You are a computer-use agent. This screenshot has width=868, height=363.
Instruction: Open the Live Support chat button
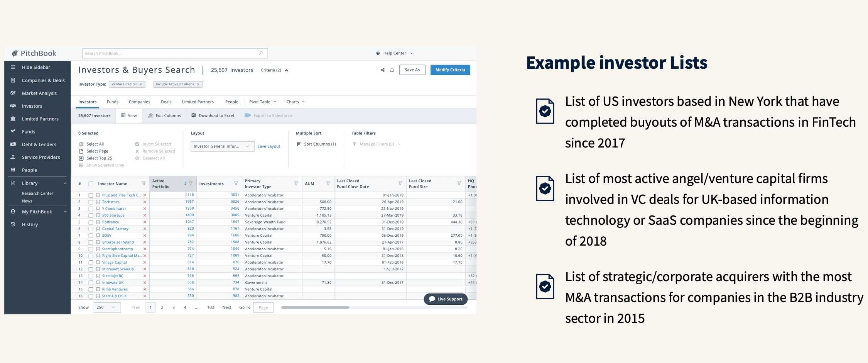446,299
